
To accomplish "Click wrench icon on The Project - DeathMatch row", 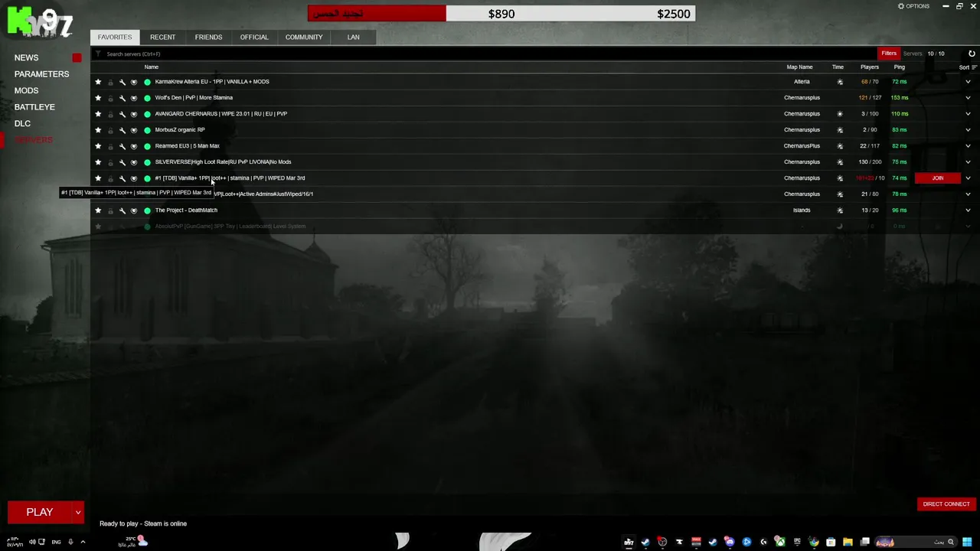I will (x=122, y=210).
